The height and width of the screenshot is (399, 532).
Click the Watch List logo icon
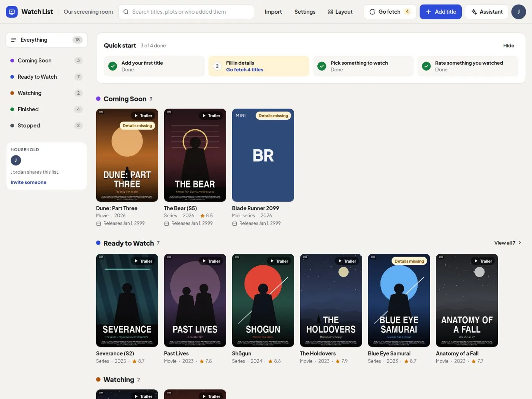pyautogui.click(x=12, y=12)
